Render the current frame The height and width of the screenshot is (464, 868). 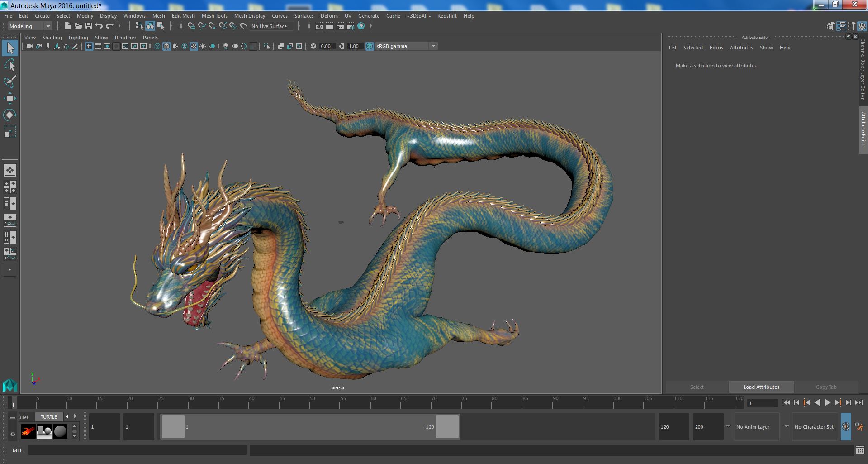tap(329, 26)
